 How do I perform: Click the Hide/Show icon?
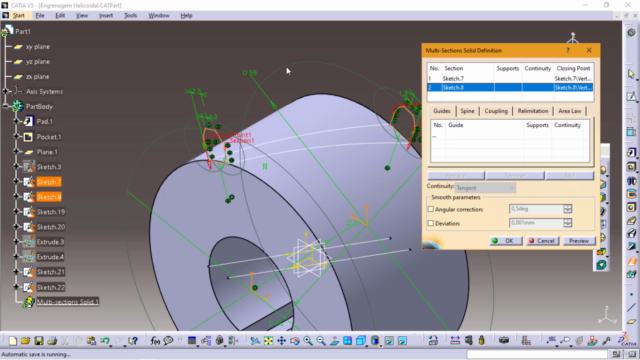click(389, 341)
